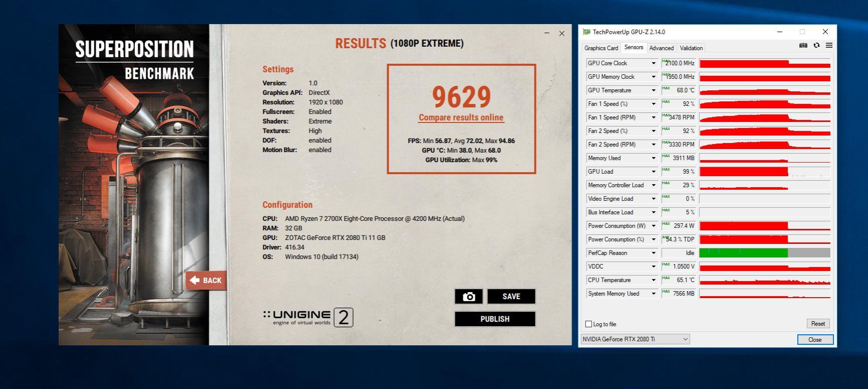Minimize the Superposition results window
The width and height of the screenshot is (868, 389).
tap(547, 34)
